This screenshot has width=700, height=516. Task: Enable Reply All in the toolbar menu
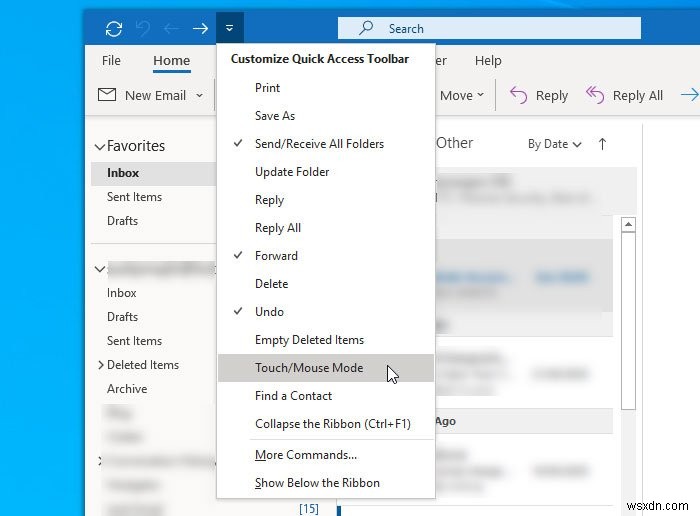(x=326, y=228)
